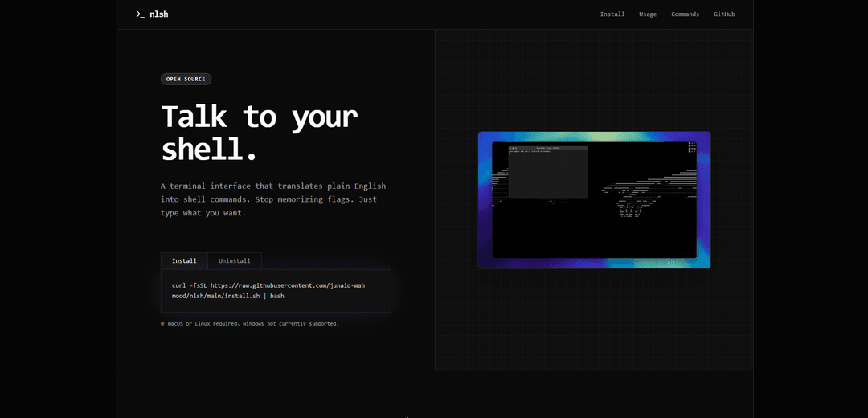Click the curl install command box
The image size is (868, 418).
276,290
